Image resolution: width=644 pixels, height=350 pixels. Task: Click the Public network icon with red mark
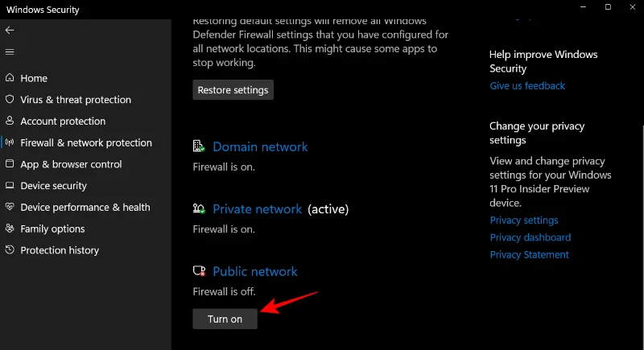[199, 271]
